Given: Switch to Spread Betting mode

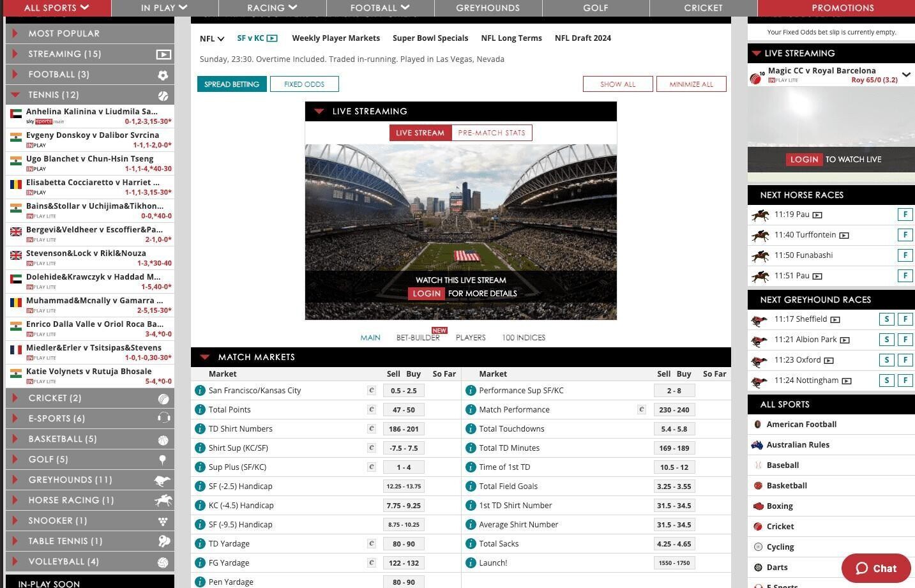Looking at the screenshot, I should [232, 84].
